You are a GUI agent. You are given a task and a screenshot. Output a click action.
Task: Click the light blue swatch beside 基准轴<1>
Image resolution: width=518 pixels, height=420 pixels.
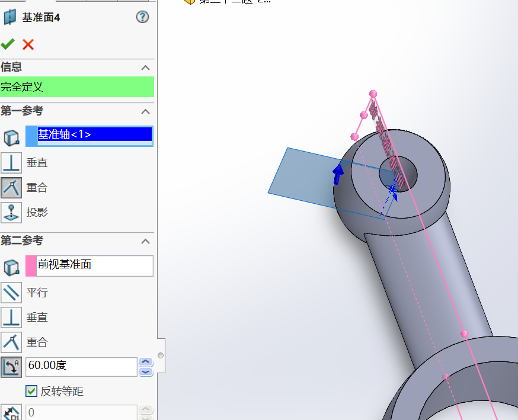click(31, 136)
